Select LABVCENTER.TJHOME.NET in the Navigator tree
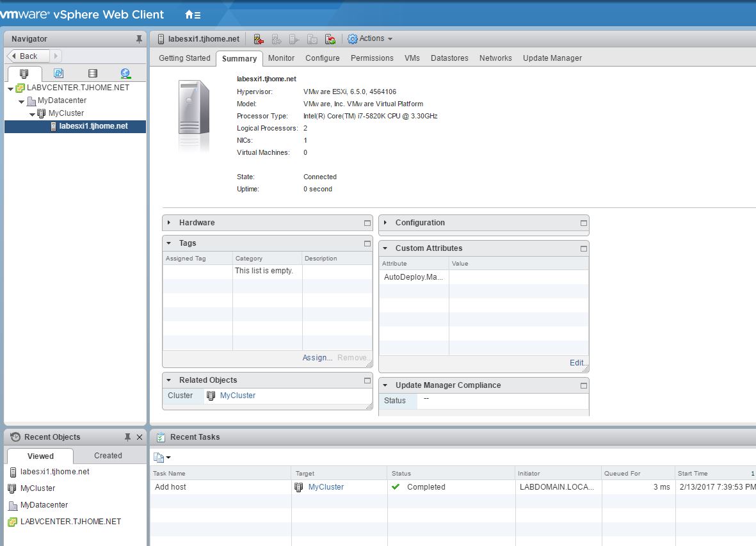The image size is (756, 546). (78, 88)
